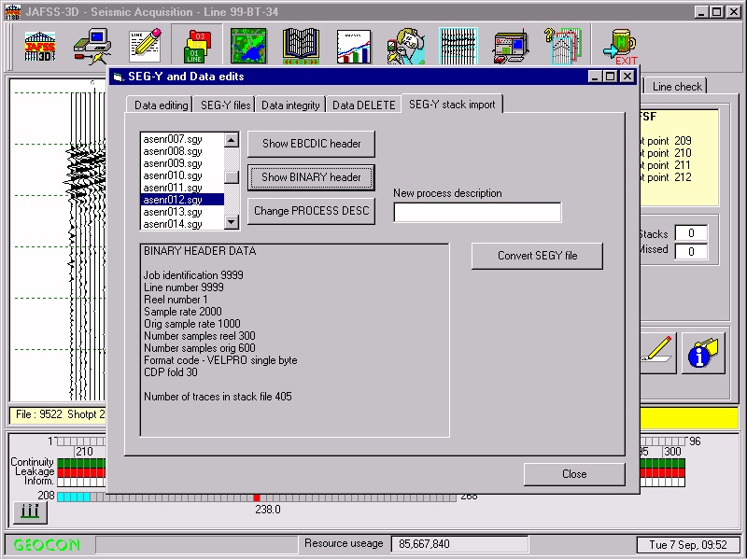Click the yellow pencil edit button

click(x=658, y=353)
